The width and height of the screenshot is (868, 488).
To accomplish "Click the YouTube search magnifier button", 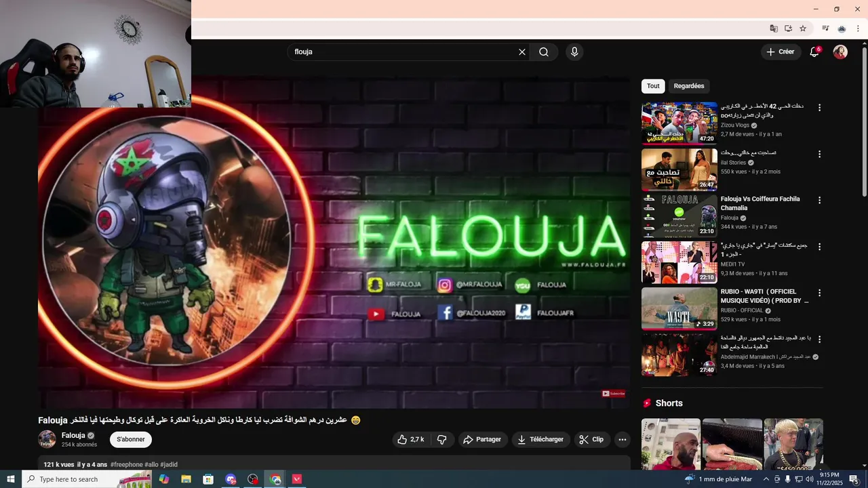I will pos(544,52).
